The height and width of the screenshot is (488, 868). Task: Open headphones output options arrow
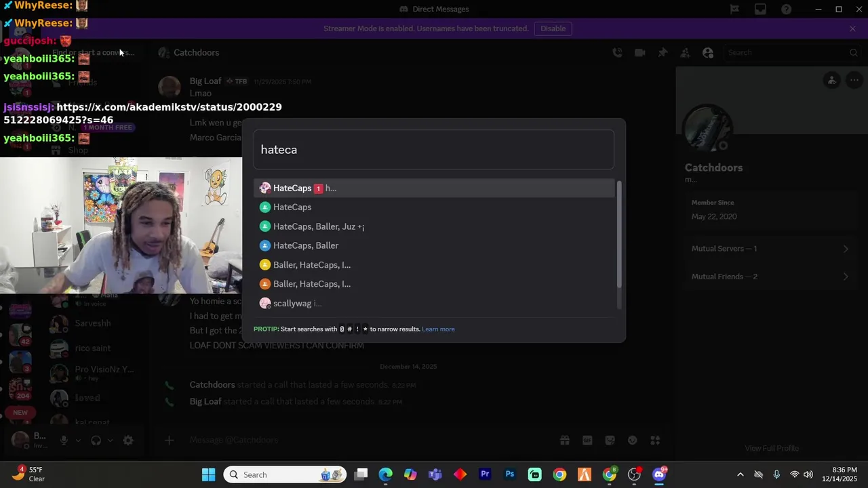pyautogui.click(x=110, y=441)
